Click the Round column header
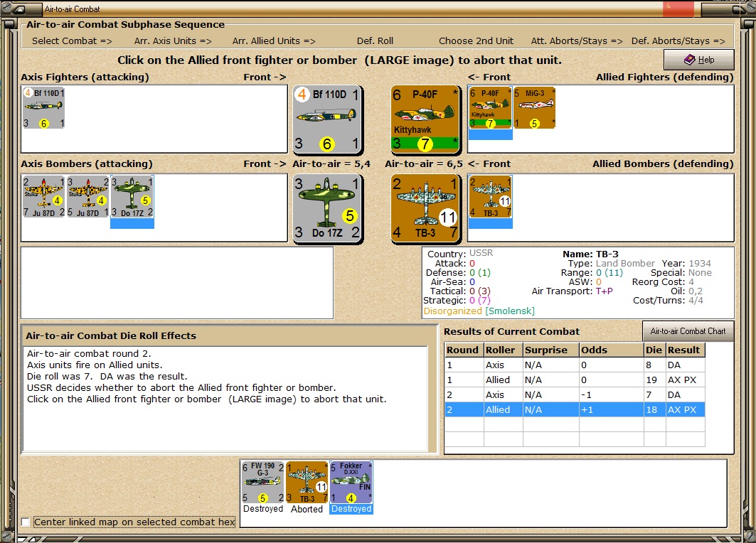This screenshot has height=543, width=756. point(464,350)
